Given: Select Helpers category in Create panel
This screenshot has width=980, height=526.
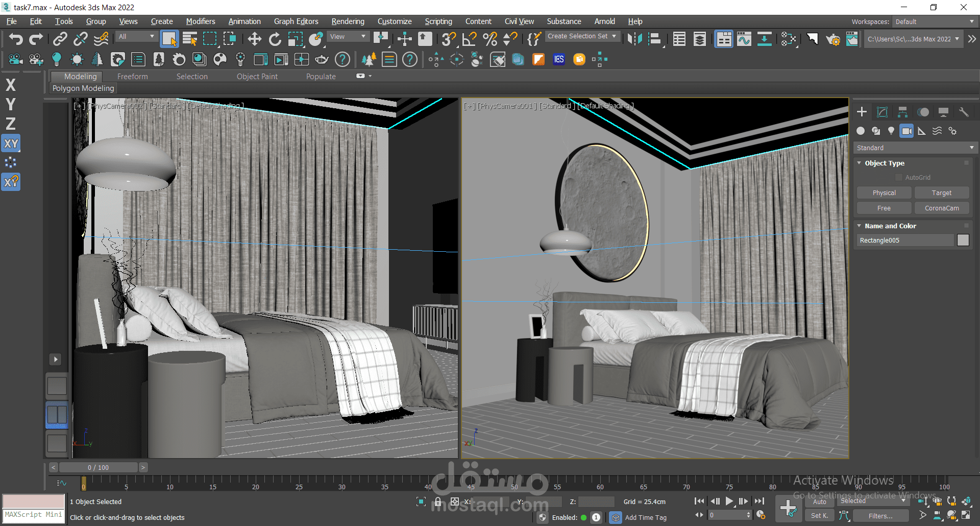Looking at the screenshot, I should [922, 131].
